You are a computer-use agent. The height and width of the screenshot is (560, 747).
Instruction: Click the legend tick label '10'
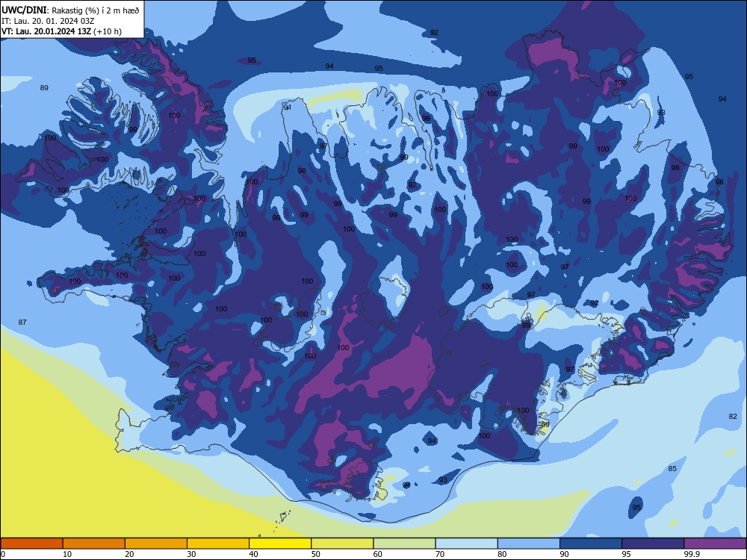67,554
